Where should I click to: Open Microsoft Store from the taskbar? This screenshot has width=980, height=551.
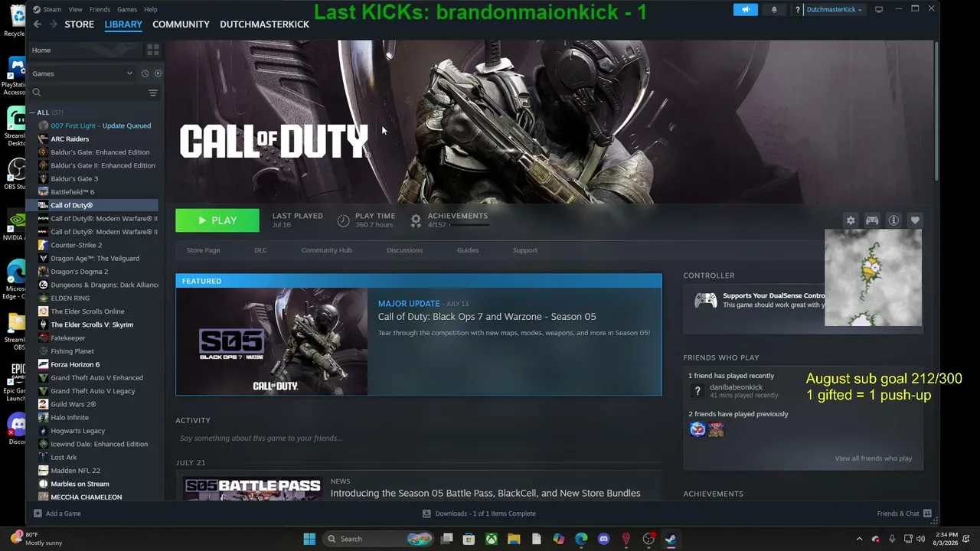(x=469, y=539)
